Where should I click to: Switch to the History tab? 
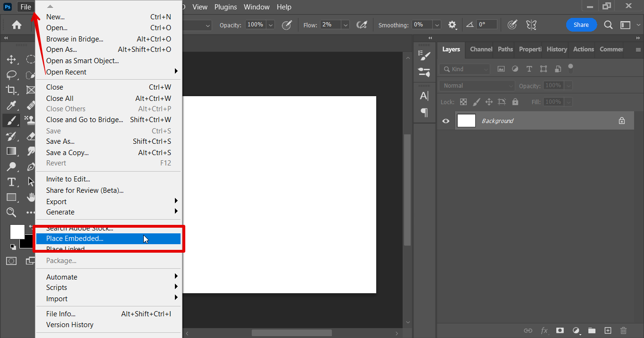coord(557,49)
